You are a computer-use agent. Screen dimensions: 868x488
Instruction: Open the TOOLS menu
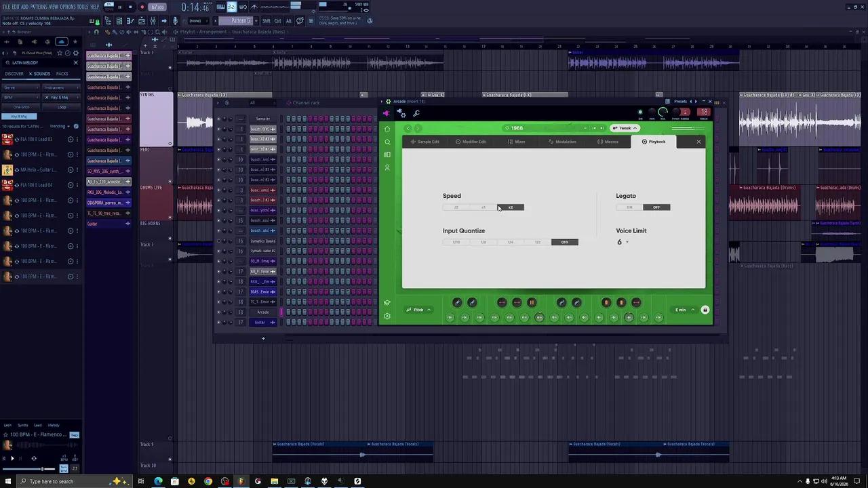click(83, 7)
